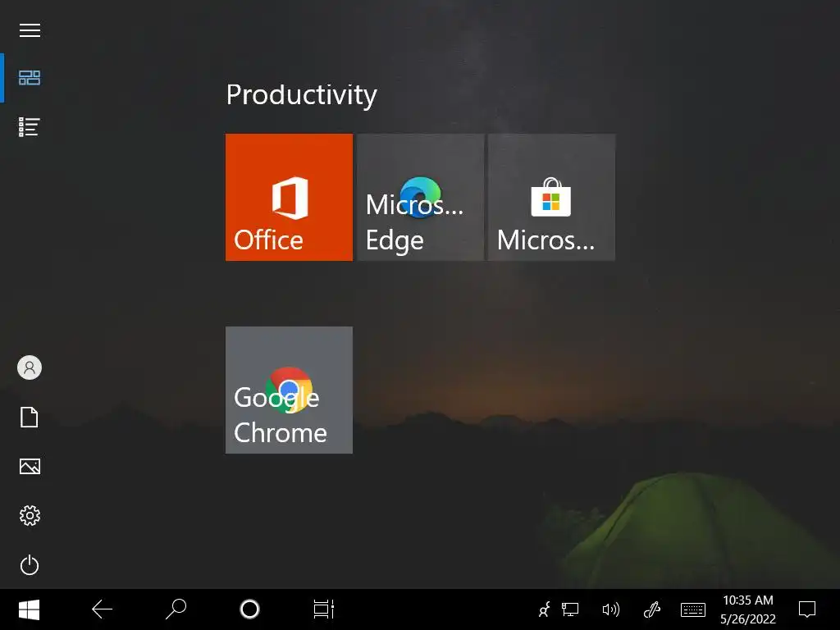
Task: Open the Action Center notification icon
Action: 807,609
